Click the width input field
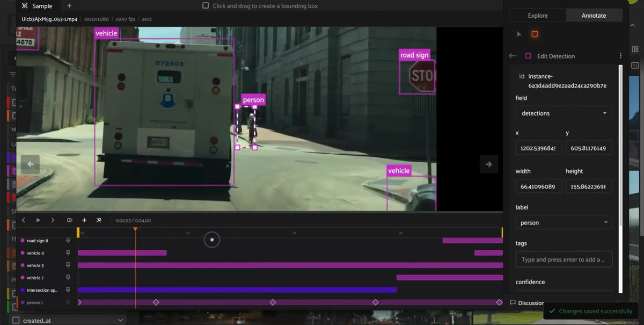This screenshot has height=325, width=644. click(x=539, y=186)
